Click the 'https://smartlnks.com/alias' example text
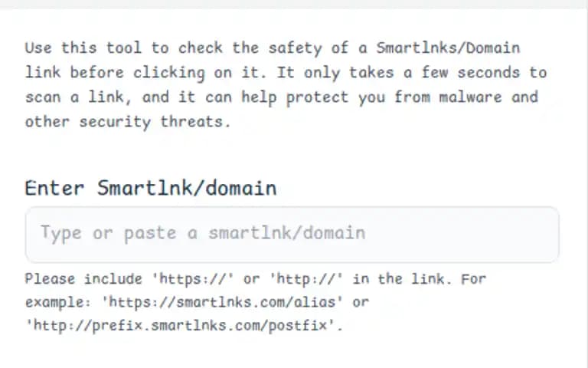 (x=222, y=302)
